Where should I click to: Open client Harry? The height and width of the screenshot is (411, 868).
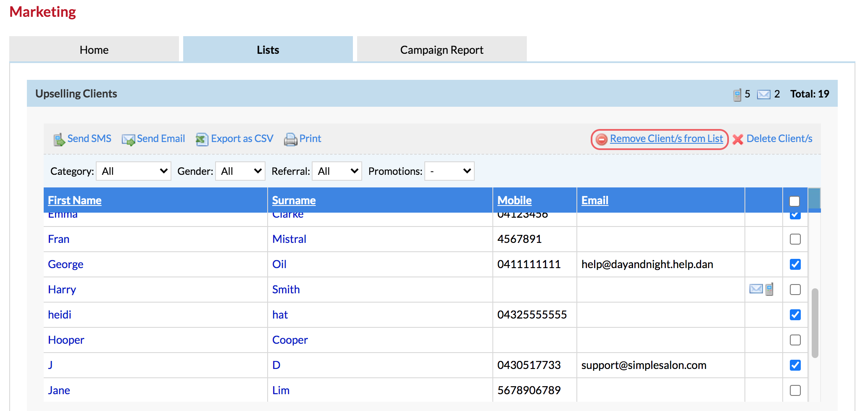[x=62, y=290]
